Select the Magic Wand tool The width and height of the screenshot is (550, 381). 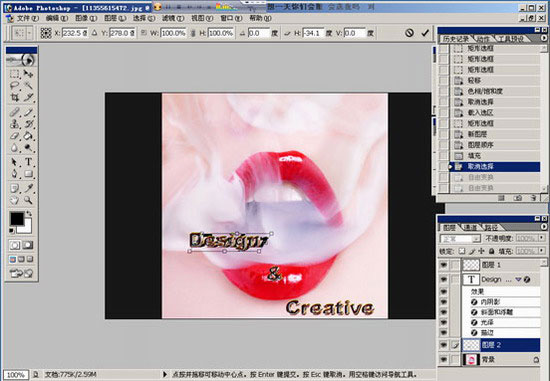pos(28,85)
